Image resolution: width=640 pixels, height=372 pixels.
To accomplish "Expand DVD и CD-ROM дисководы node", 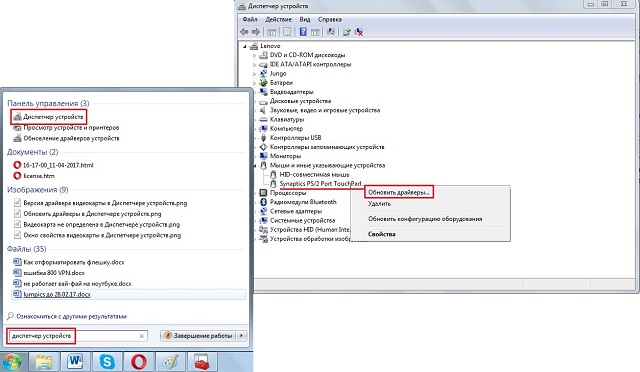I will click(254, 55).
